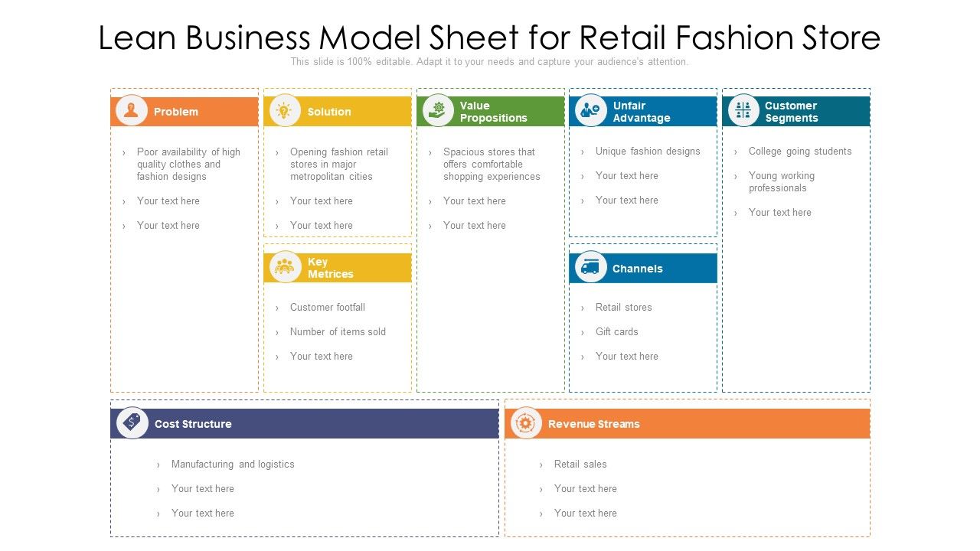Viewport: 980px width, 551px height.
Task: Select 'Young working professionals' bullet
Action: [x=782, y=182]
